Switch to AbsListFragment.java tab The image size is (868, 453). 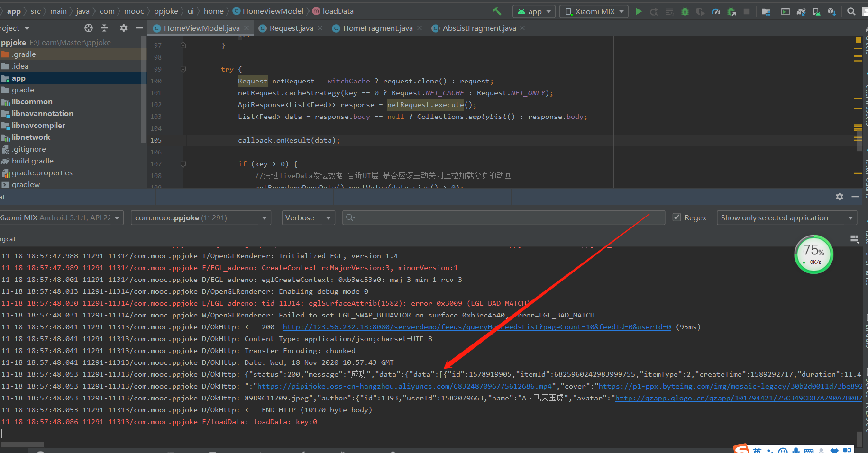pos(479,28)
